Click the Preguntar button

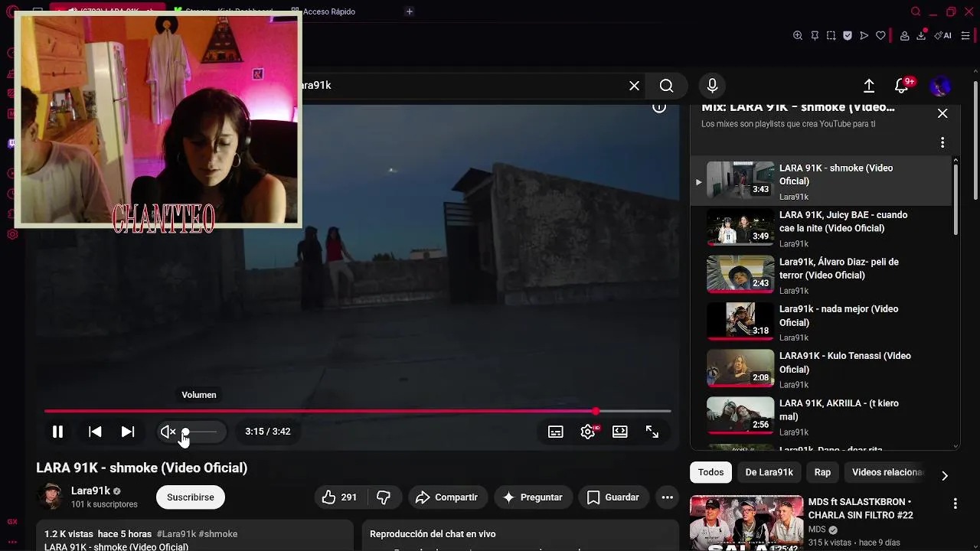pos(533,497)
